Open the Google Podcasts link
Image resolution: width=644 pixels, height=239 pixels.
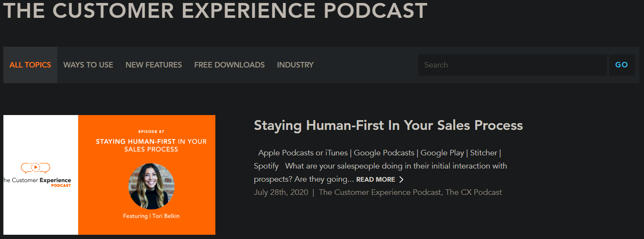click(x=384, y=153)
